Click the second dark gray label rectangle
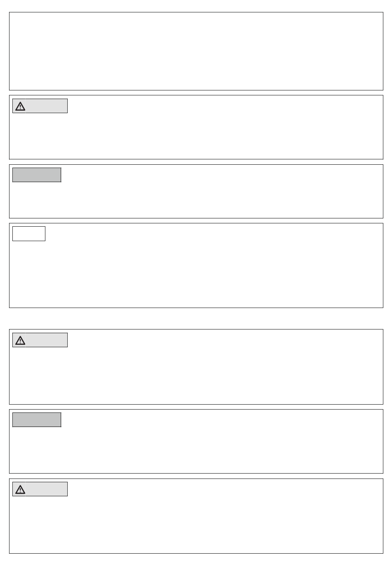392x571 pixels. click(x=37, y=419)
